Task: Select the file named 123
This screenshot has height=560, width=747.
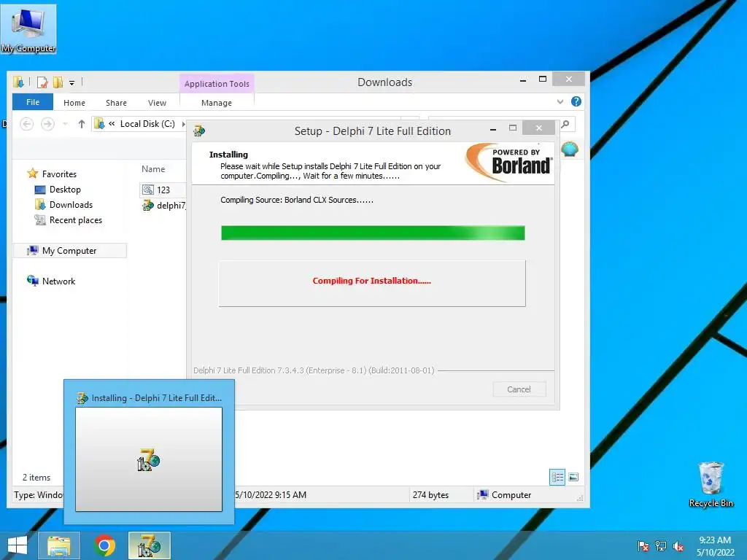Action: (163, 190)
